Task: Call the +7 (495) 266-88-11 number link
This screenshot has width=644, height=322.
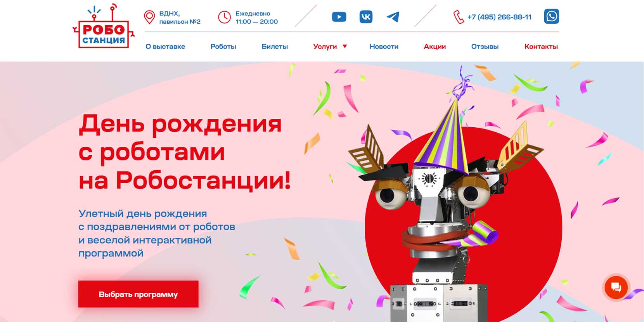Action: point(499,17)
